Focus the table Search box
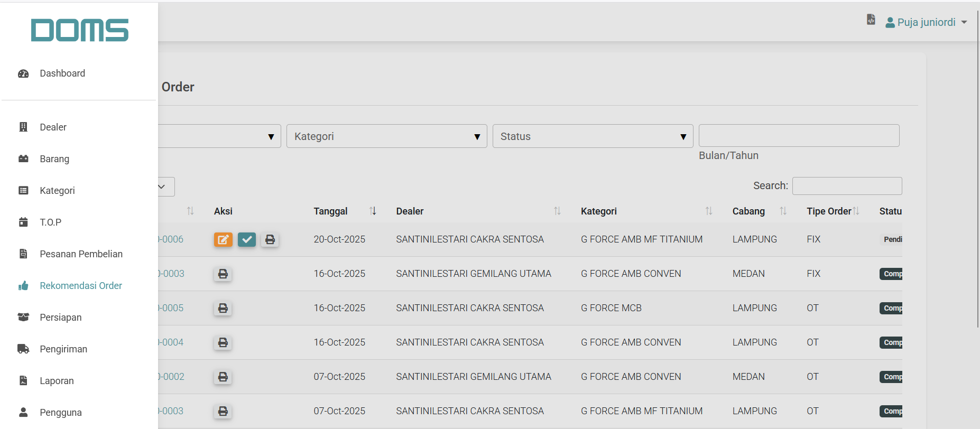 847,186
